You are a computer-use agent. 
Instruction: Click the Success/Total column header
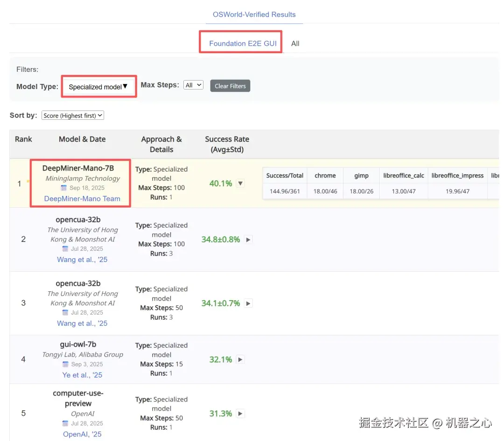[285, 175]
